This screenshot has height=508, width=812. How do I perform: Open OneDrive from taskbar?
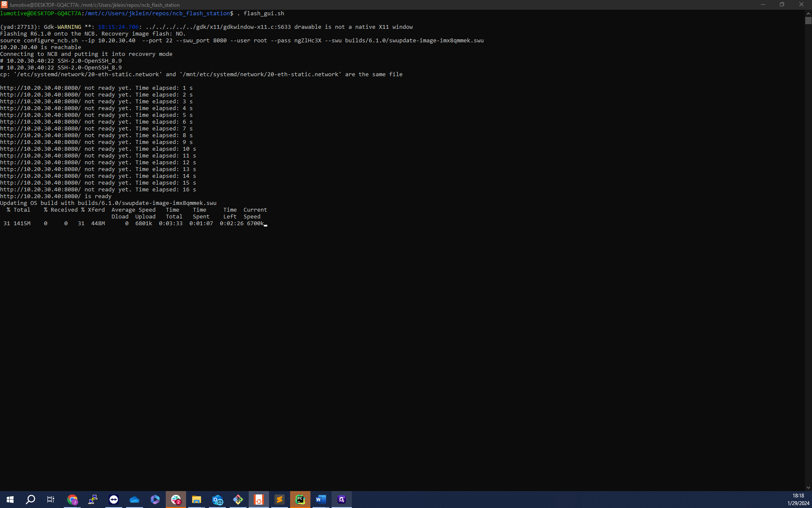tap(134, 500)
